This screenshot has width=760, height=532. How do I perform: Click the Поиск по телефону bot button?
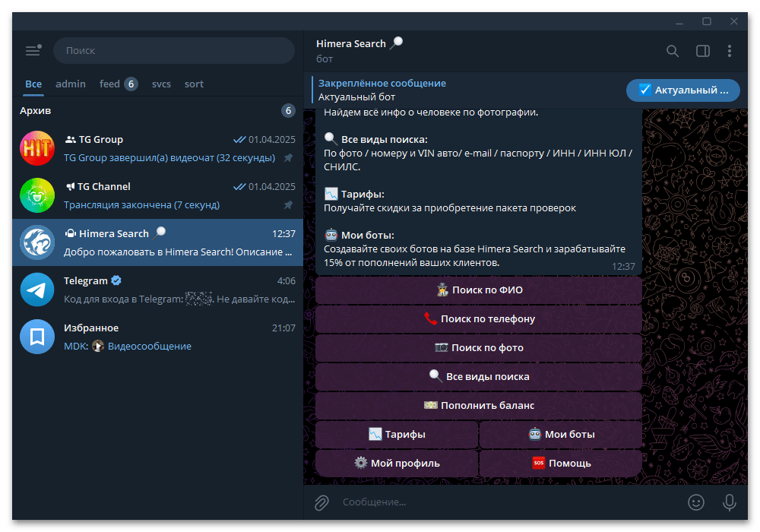[478, 318]
